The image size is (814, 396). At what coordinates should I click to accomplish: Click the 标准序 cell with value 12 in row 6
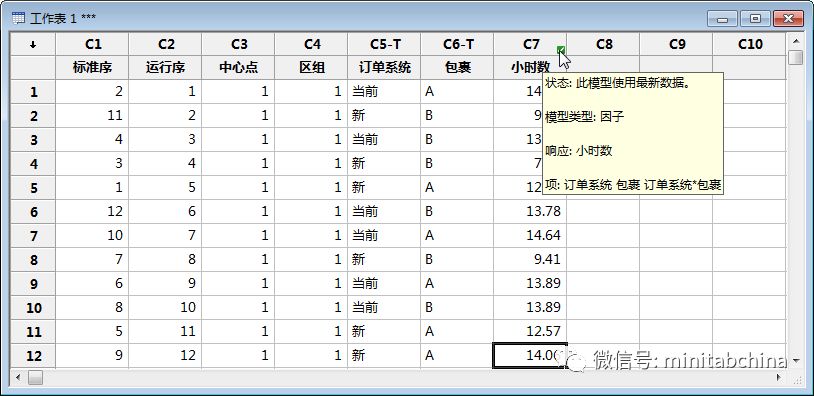click(92, 212)
